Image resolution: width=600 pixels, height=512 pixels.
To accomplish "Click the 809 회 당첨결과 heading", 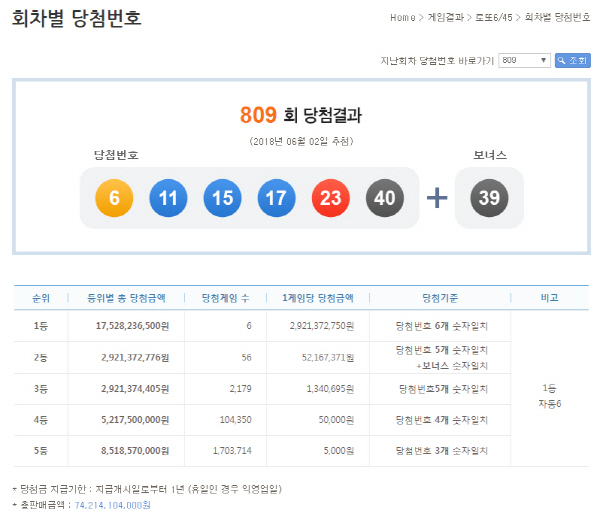I will tap(301, 115).
